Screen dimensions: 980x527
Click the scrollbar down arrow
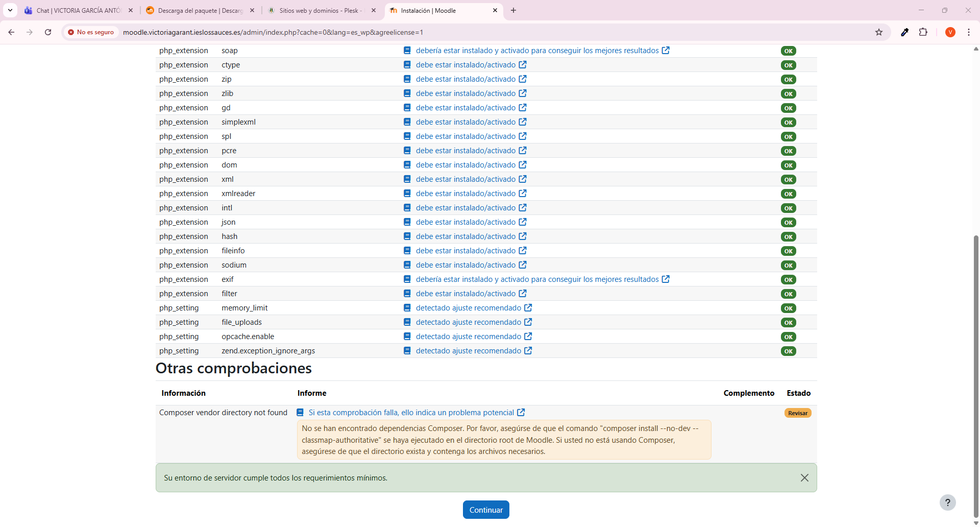tap(976, 523)
